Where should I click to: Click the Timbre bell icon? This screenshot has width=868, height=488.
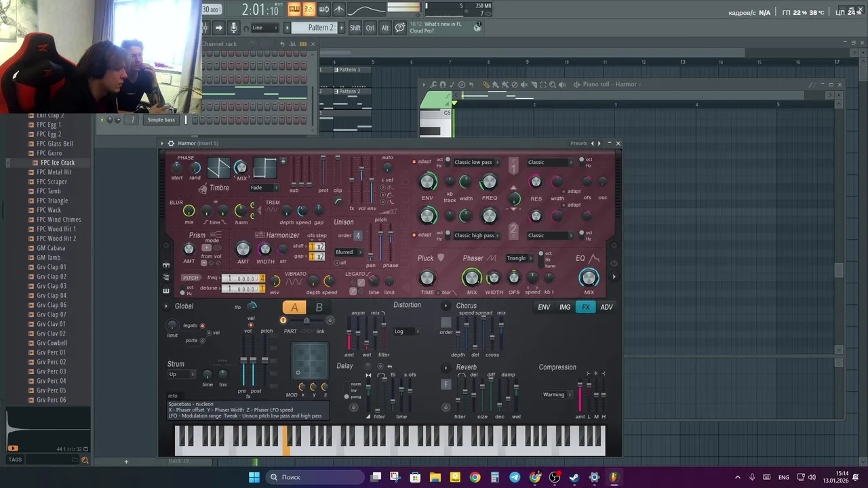[x=202, y=188]
